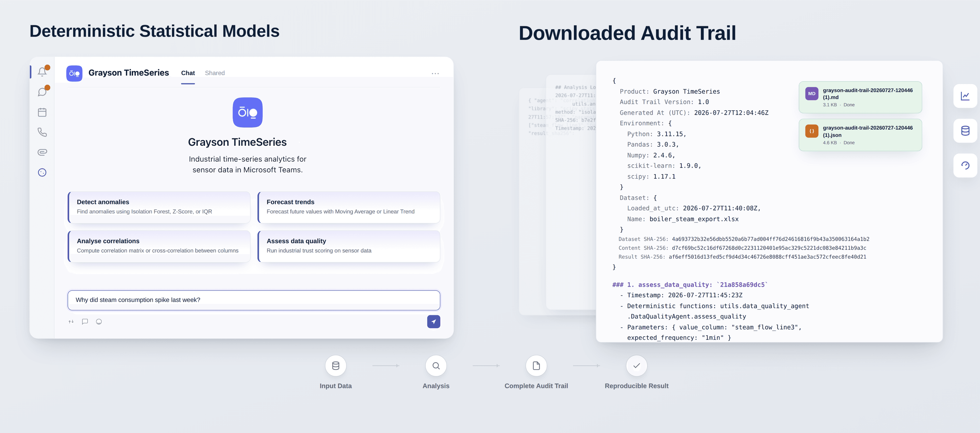The height and width of the screenshot is (433, 980).
Task: Click the format arrows icon below message box
Action: 71,322
